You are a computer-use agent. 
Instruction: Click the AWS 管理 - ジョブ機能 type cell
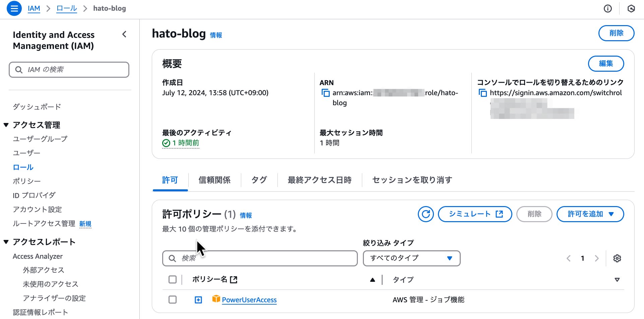pos(429,300)
